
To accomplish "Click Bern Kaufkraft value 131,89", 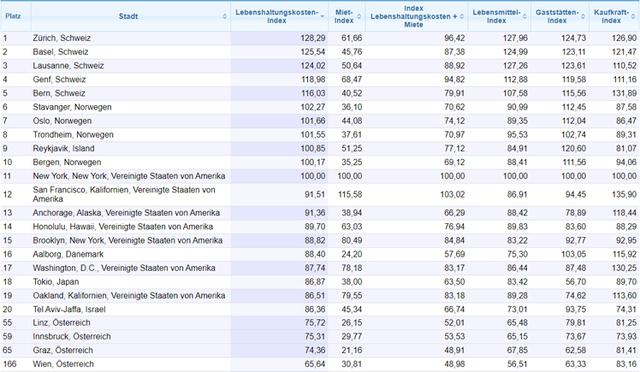I will (624, 94).
